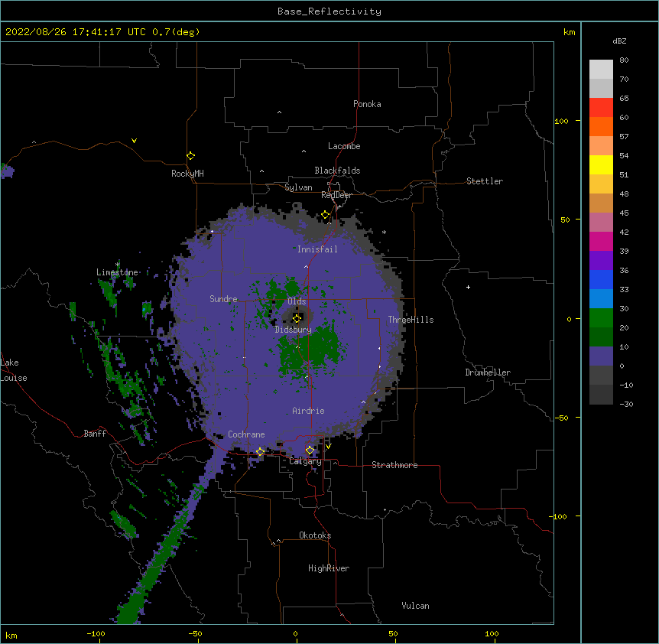Click the Limestone label
This screenshot has width=659, height=644.
117,272
